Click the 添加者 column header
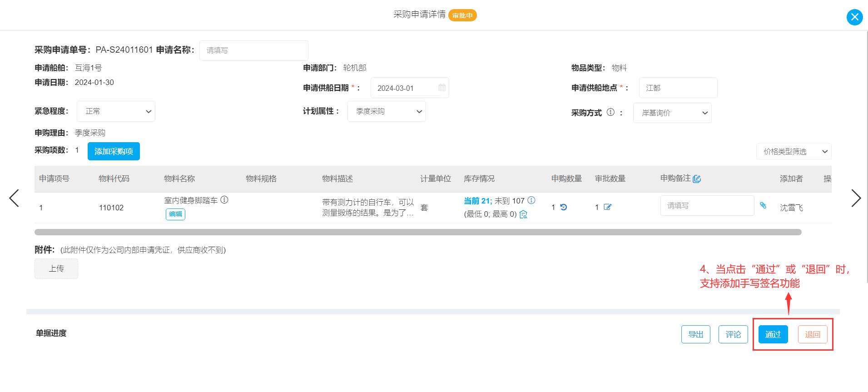This screenshot has height=392, width=868. pos(791,179)
